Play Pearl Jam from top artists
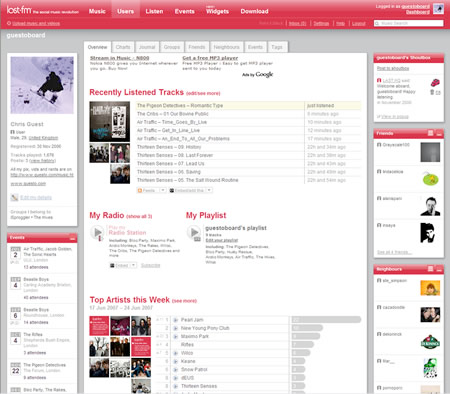 (x=175, y=320)
